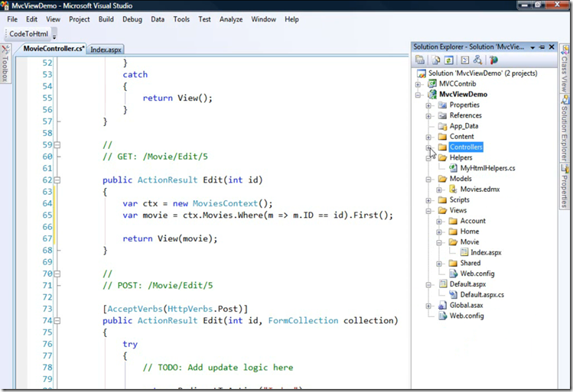
Task: Close the Solution Explorer panel
Action: pos(552,47)
